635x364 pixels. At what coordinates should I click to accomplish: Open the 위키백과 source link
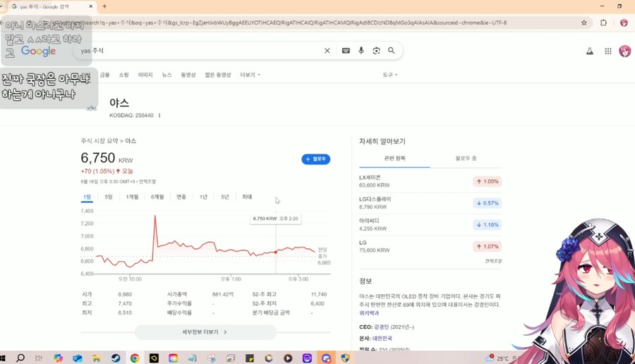(369, 313)
